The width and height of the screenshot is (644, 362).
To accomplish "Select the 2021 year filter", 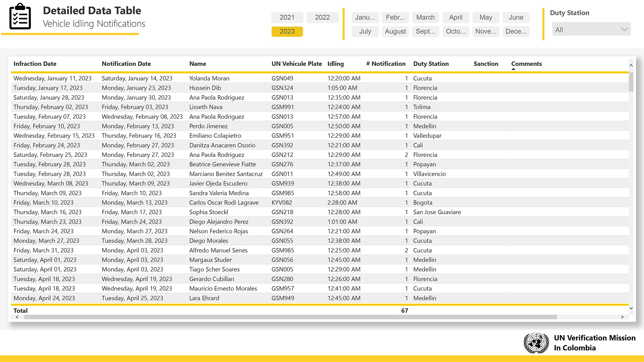I will coord(287,17).
